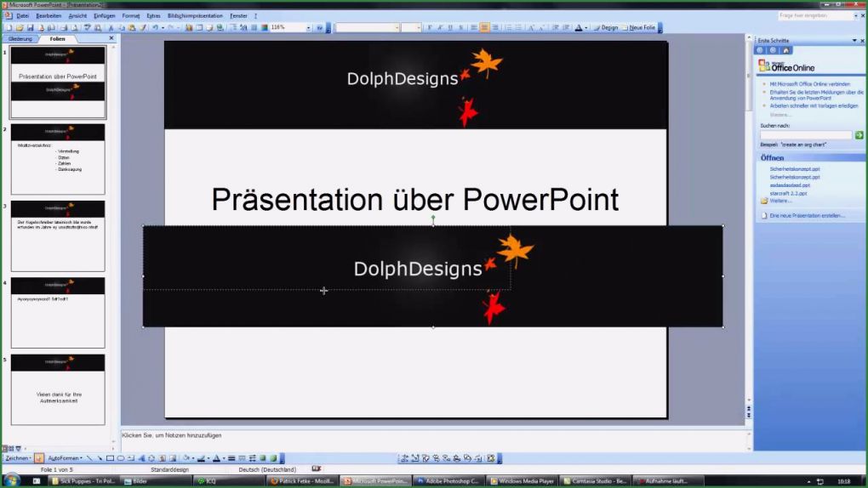Image resolution: width=868 pixels, height=488 pixels.
Task: Click the Format Painter brush icon
Action: click(143, 28)
